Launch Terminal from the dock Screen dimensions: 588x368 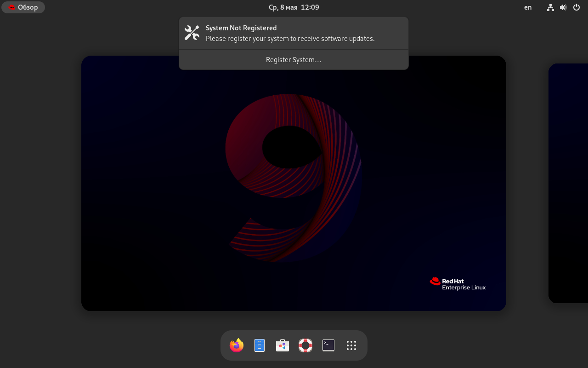click(328, 345)
